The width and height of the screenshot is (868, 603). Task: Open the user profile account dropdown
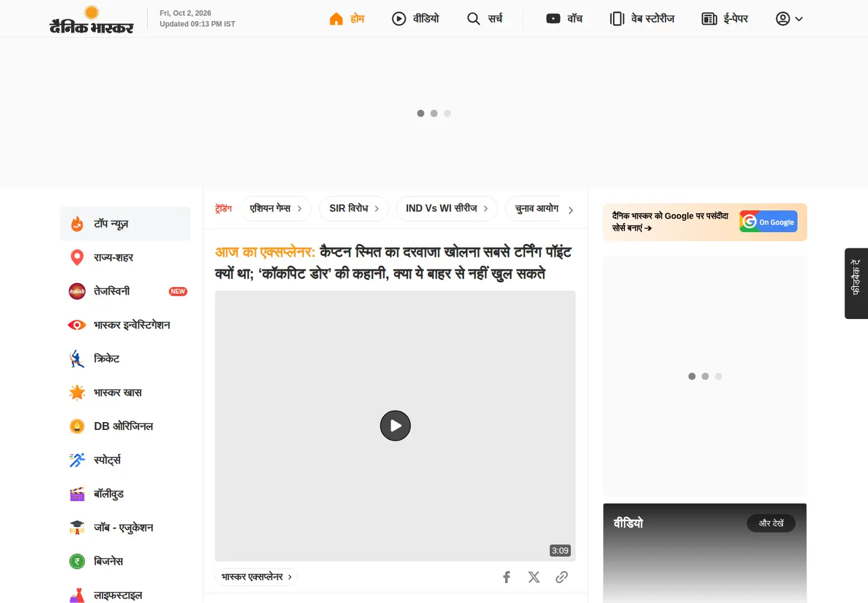pyautogui.click(x=789, y=19)
